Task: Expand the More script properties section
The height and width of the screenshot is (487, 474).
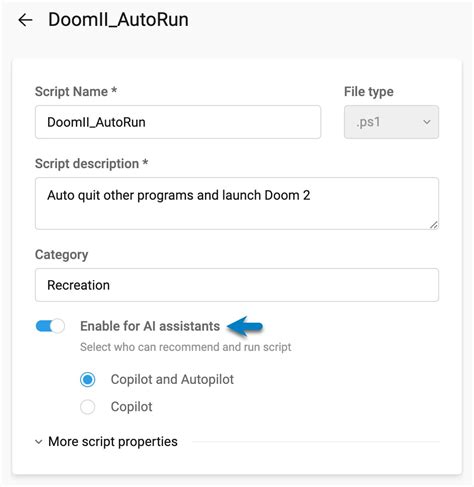Action: tap(113, 442)
